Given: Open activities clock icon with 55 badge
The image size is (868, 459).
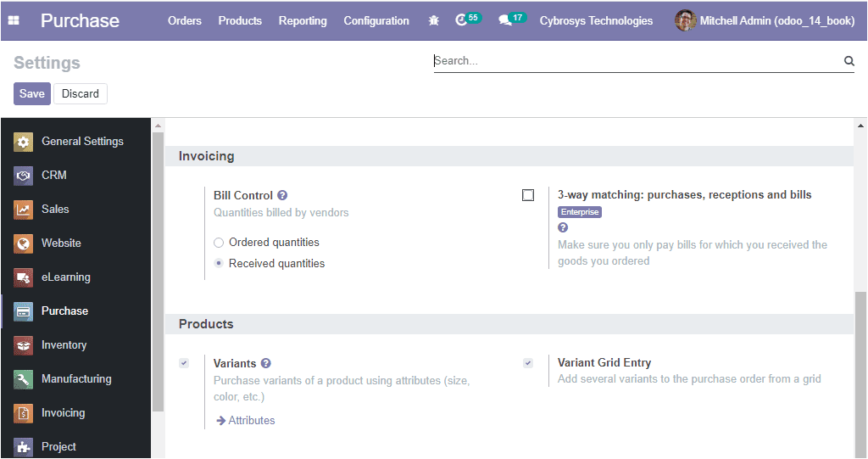Looking at the screenshot, I should [468, 20].
